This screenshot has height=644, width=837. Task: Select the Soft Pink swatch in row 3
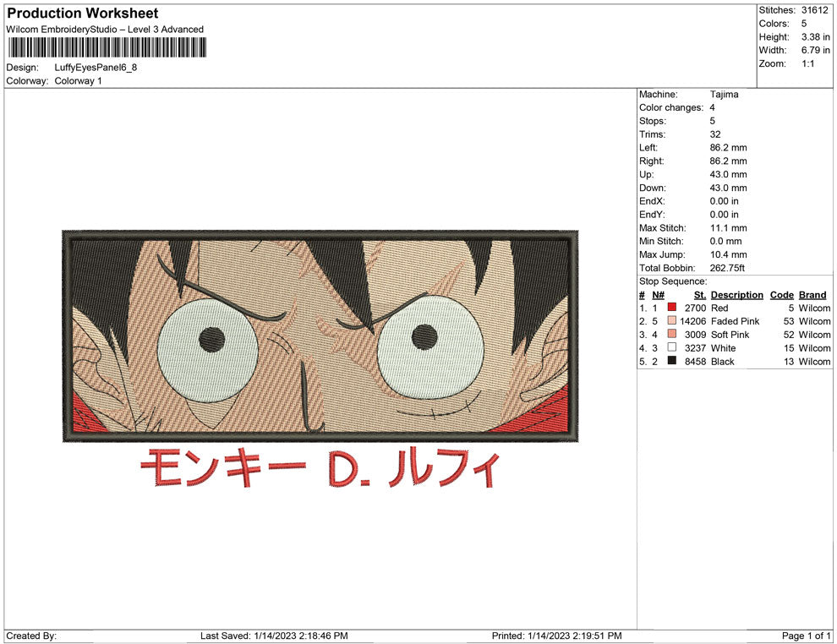pos(671,335)
